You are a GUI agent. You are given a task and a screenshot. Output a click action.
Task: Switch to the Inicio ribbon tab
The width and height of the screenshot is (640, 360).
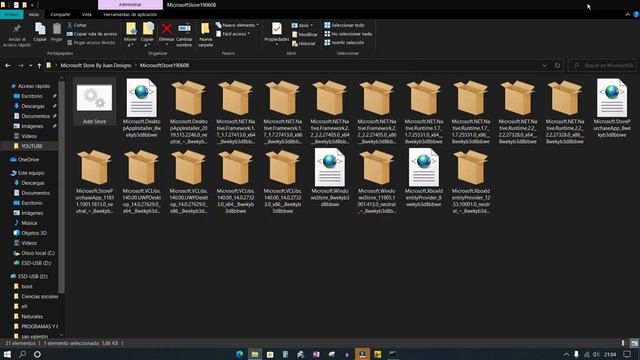tap(34, 14)
